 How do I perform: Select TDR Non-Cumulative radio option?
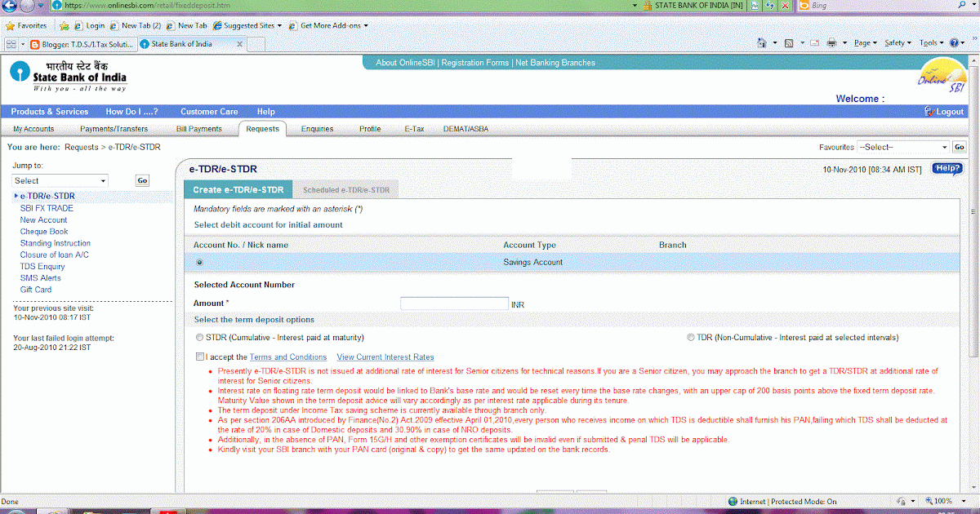point(690,337)
